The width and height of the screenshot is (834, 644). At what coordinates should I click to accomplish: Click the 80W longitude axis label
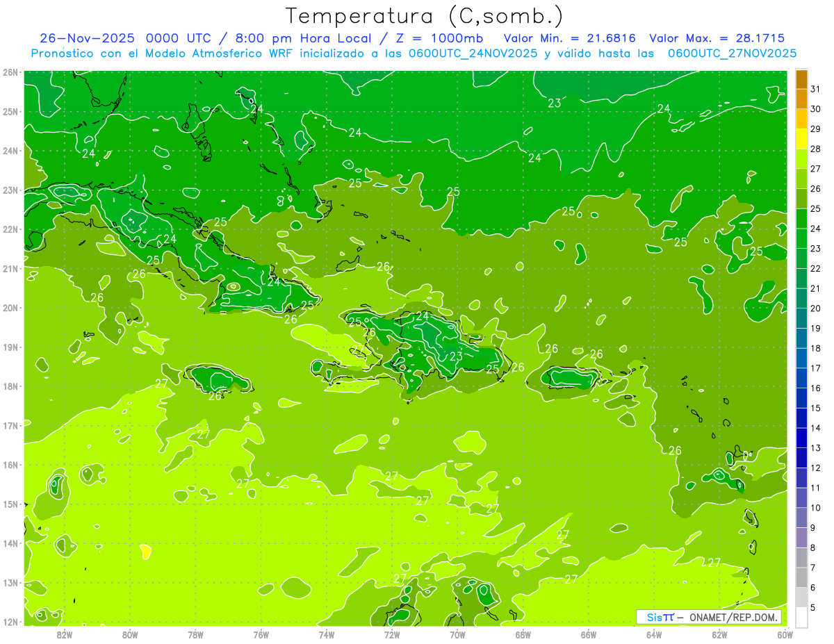(130, 634)
